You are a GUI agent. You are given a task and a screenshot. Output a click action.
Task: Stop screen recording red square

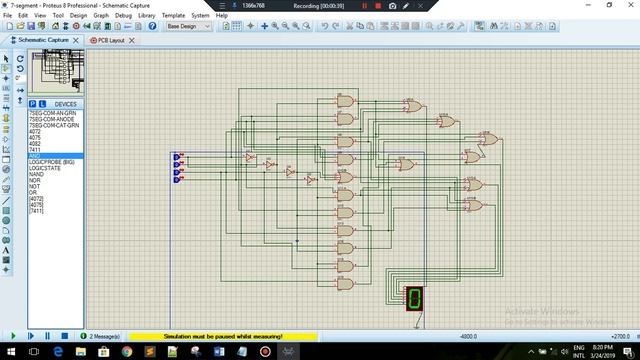pos(378,6)
